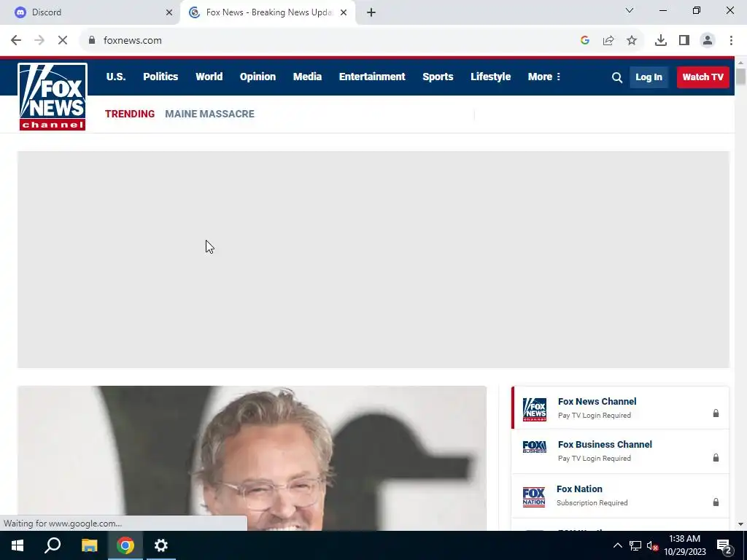Open the Entertainment section
This screenshot has width=747, height=560.
coord(372,77)
